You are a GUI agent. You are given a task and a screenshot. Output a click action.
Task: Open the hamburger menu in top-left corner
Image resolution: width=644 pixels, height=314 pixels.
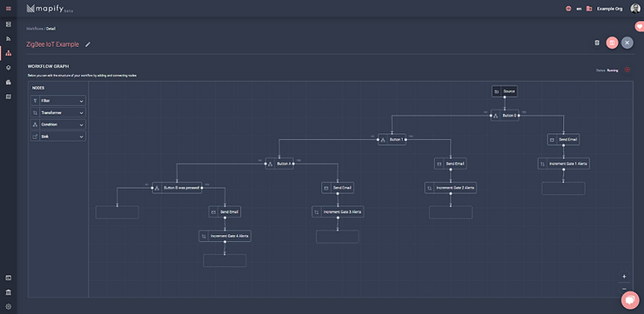coord(9,9)
